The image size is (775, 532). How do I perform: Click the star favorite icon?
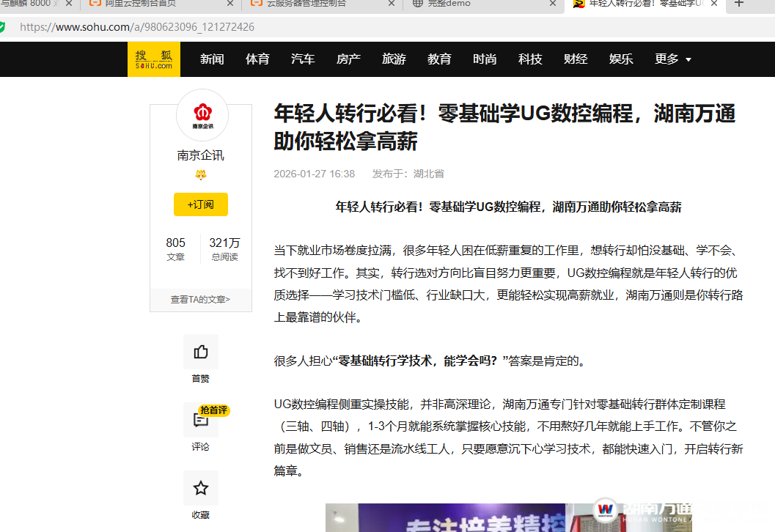(201, 488)
